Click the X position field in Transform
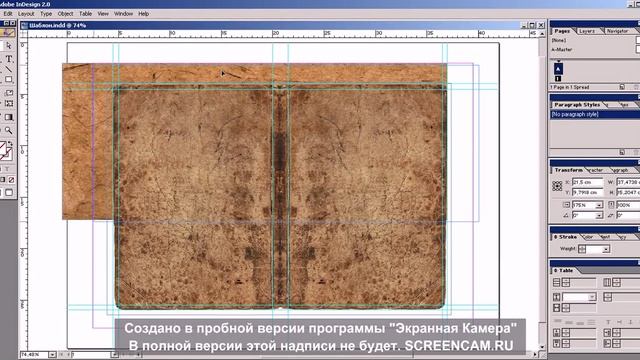This screenshot has width=640, height=360. 587,182
